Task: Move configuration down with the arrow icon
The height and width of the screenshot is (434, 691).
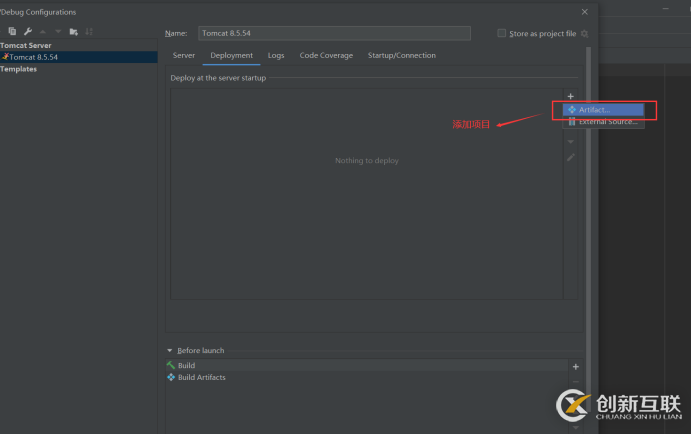Action: pos(58,32)
